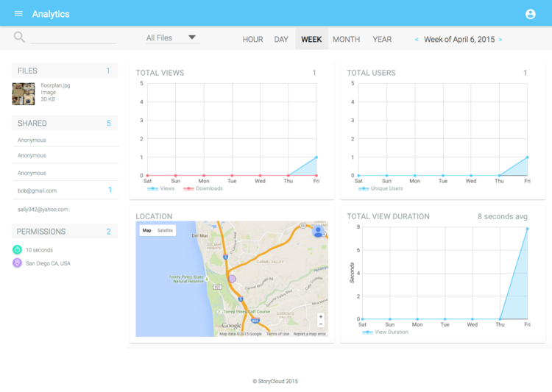Click the TOTAL USERS card title
This screenshot has width=552, height=392.
371,73
